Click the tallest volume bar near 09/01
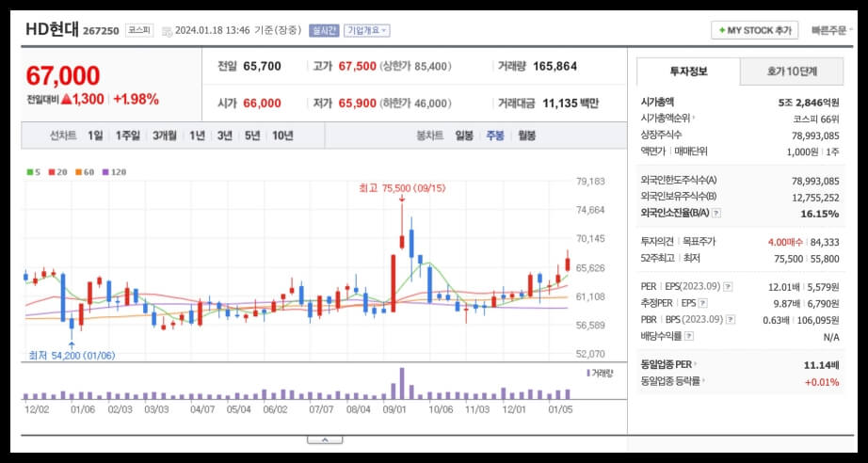 point(402,383)
